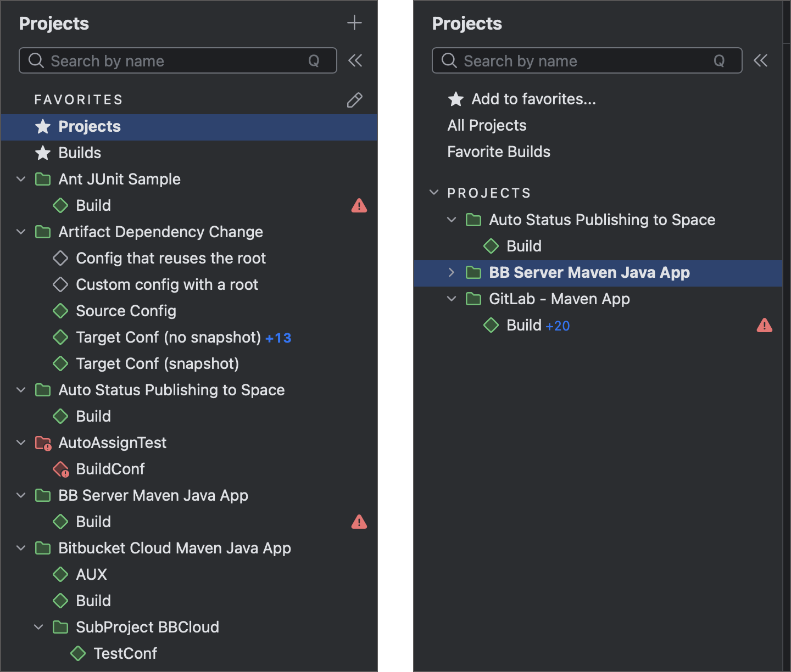Open All Projects
791x672 pixels.
(x=487, y=126)
